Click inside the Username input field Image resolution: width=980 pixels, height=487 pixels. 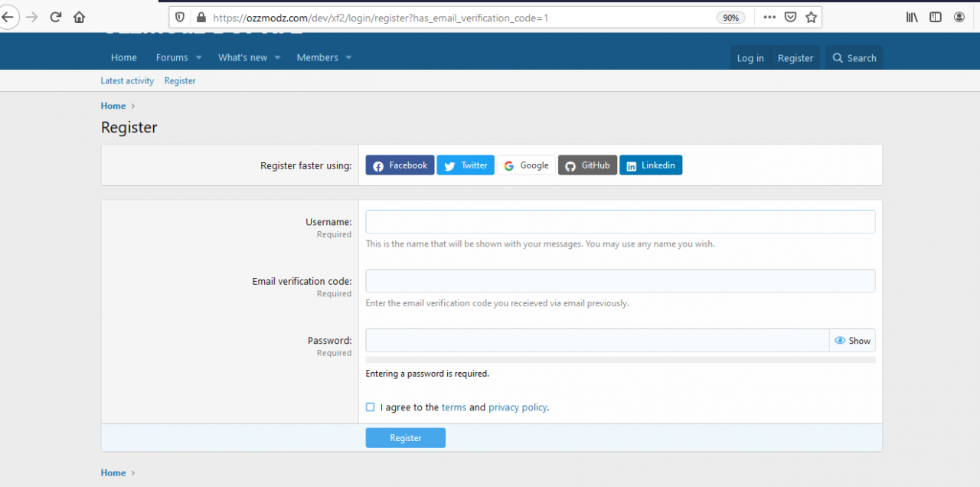[x=620, y=221]
